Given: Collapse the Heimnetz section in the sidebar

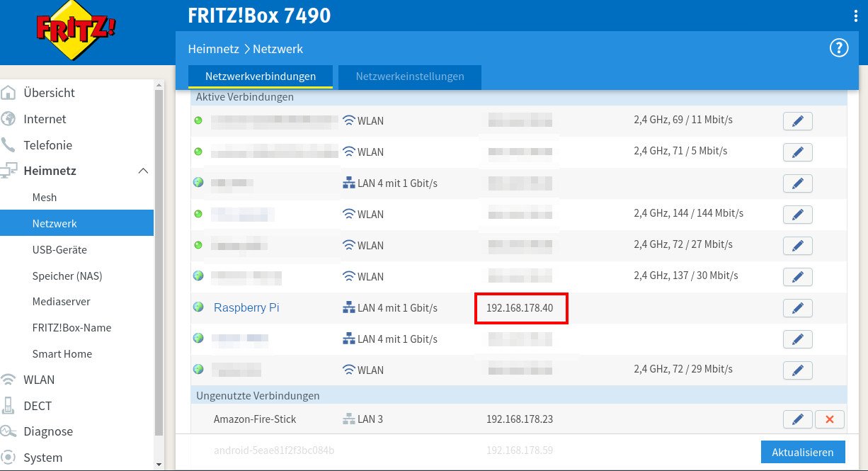Looking at the screenshot, I should tap(144, 171).
